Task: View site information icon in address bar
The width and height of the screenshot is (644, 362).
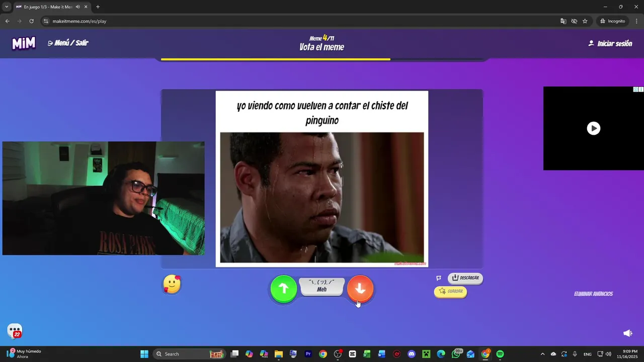Action: [x=46, y=21]
